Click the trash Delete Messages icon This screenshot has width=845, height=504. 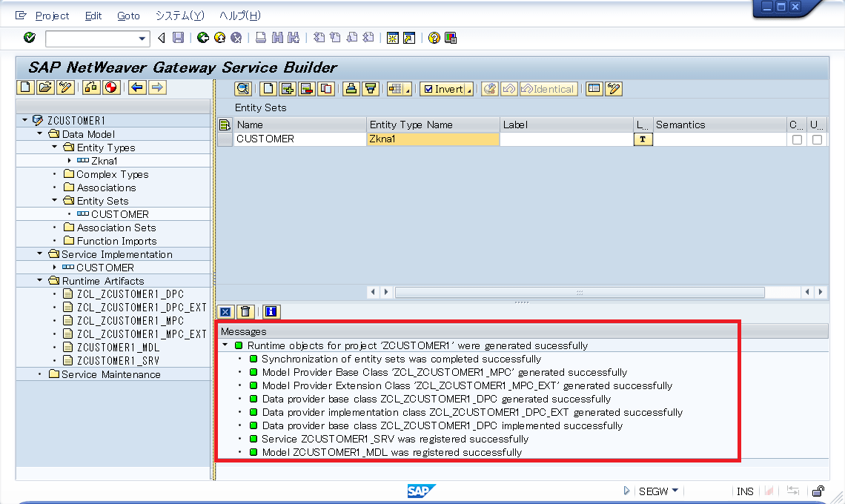tap(245, 311)
